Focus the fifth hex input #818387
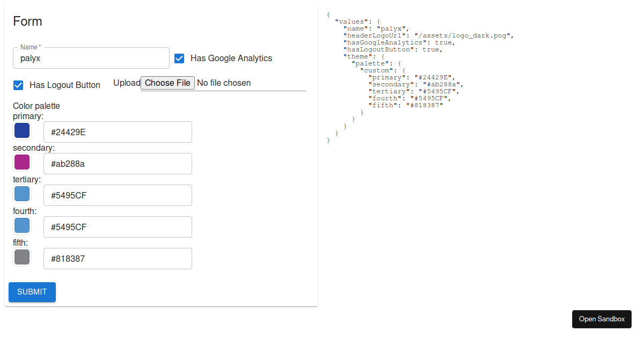The width and height of the screenshot is (644, 338). (x=118, y=259)
